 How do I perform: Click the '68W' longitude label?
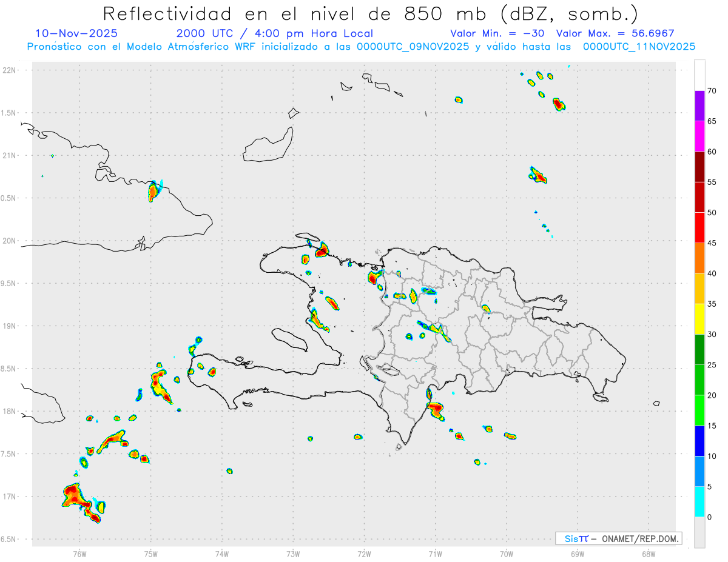(649, 554)
